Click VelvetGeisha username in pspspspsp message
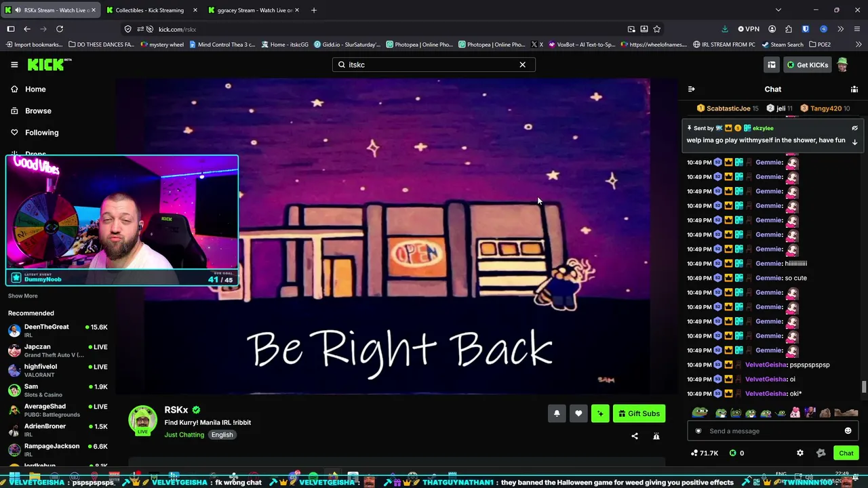The width and height of the screenshot is (868, 488). point(766,365)
